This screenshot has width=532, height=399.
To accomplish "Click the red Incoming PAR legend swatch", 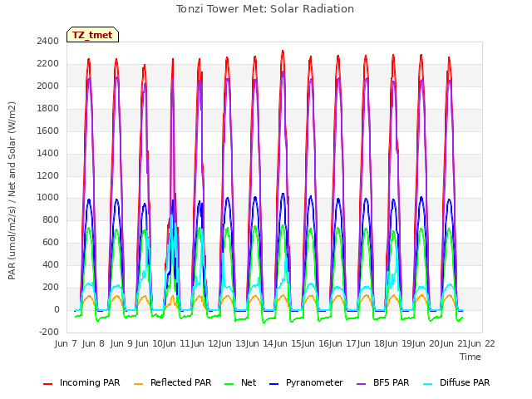I will [x=48, y=384].
